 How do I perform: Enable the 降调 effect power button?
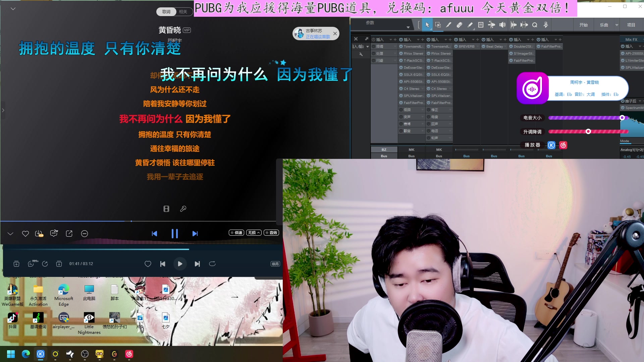374,47
